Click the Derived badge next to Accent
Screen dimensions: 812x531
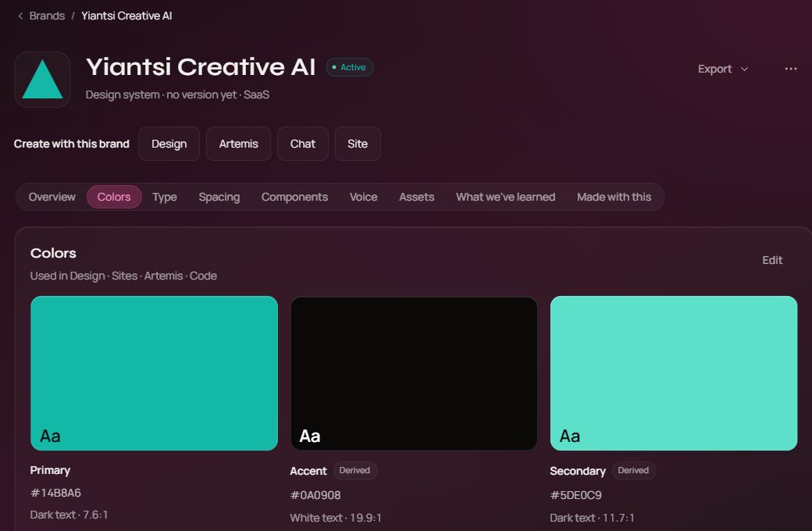[x=354, y=470]
